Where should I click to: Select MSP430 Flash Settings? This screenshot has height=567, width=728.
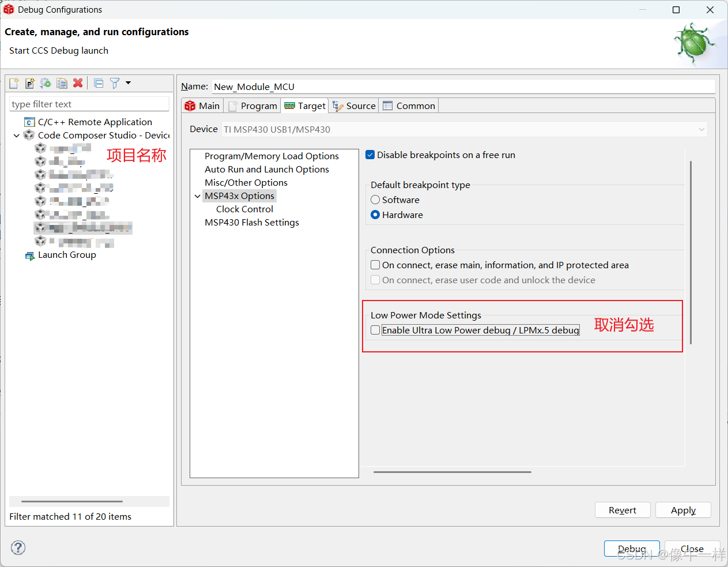[252, 223]
